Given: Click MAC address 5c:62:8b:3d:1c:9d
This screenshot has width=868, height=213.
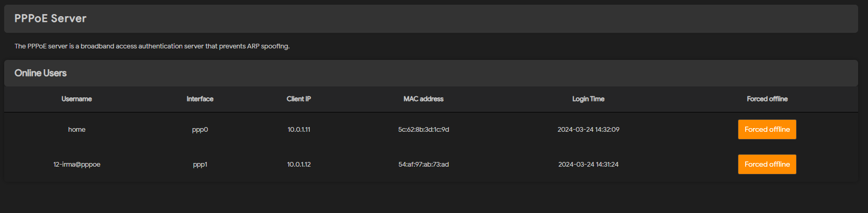Looking at the screenshot, I should (x=423, y=130).
